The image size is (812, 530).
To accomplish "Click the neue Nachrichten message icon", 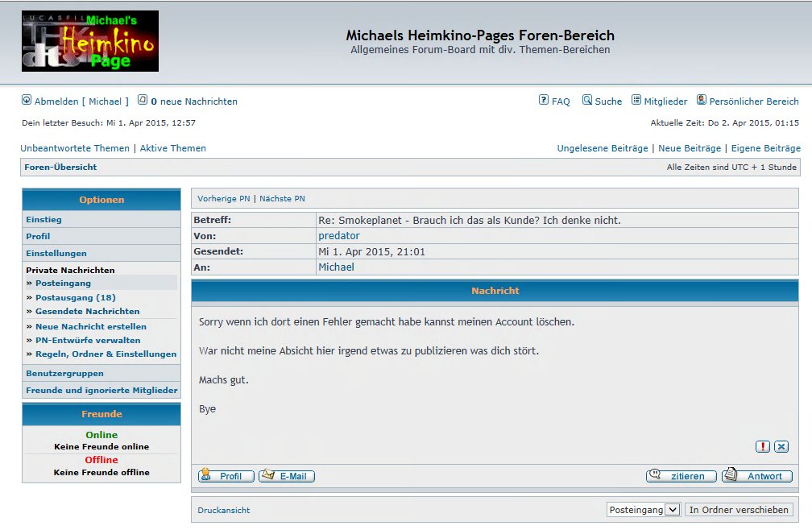I will pos(143,101).
